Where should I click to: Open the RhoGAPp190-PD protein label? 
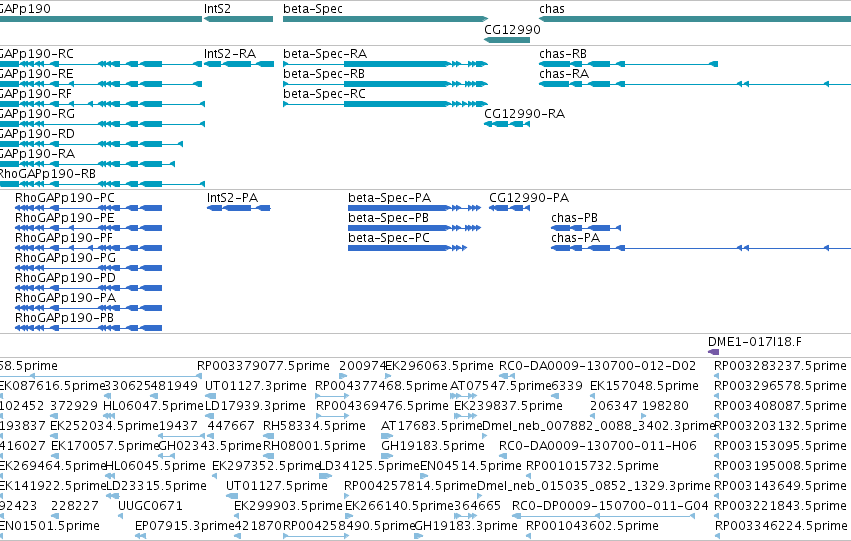[x=66, y=278]
